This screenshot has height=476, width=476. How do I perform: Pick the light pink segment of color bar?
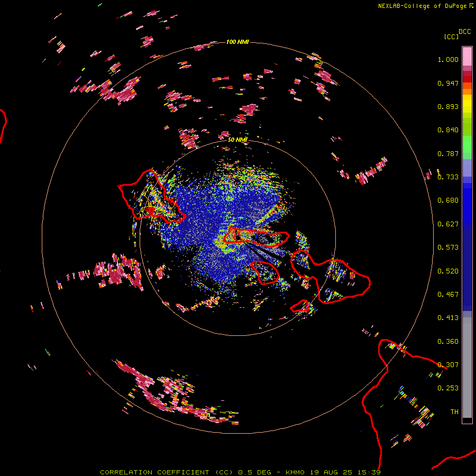click(467, 57)
